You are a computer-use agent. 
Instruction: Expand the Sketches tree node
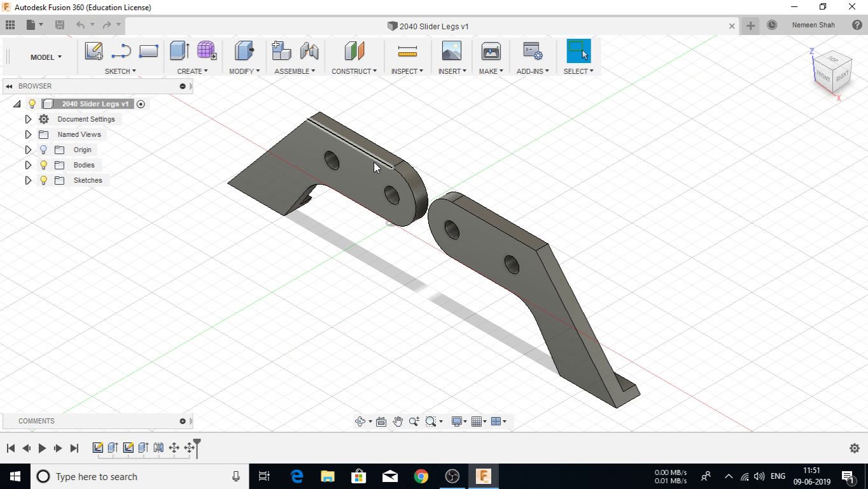28,180
